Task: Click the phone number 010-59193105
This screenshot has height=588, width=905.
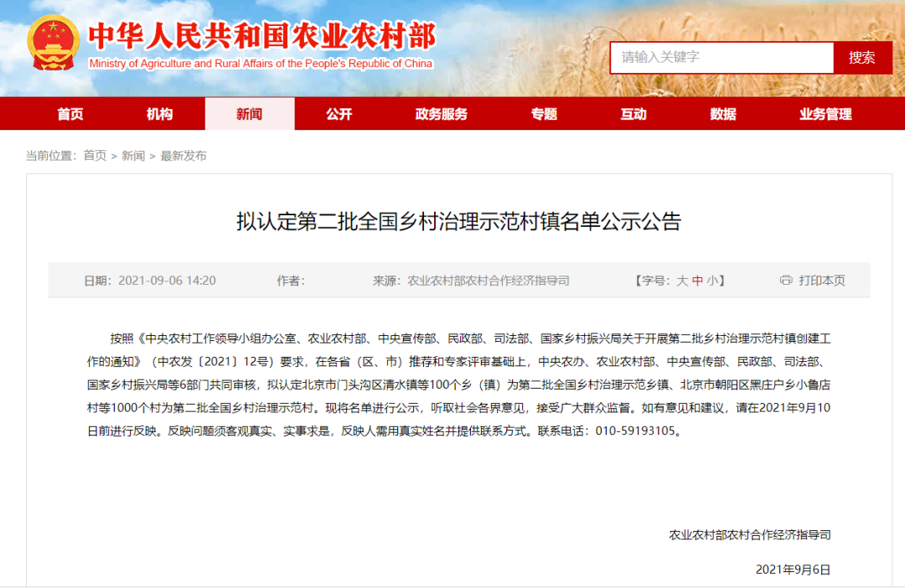Action: pos(635,431)
